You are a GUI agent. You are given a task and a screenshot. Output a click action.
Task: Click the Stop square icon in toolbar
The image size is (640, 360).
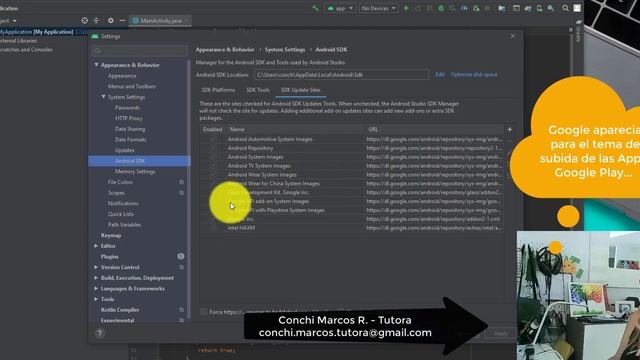(x=487, y=8)
